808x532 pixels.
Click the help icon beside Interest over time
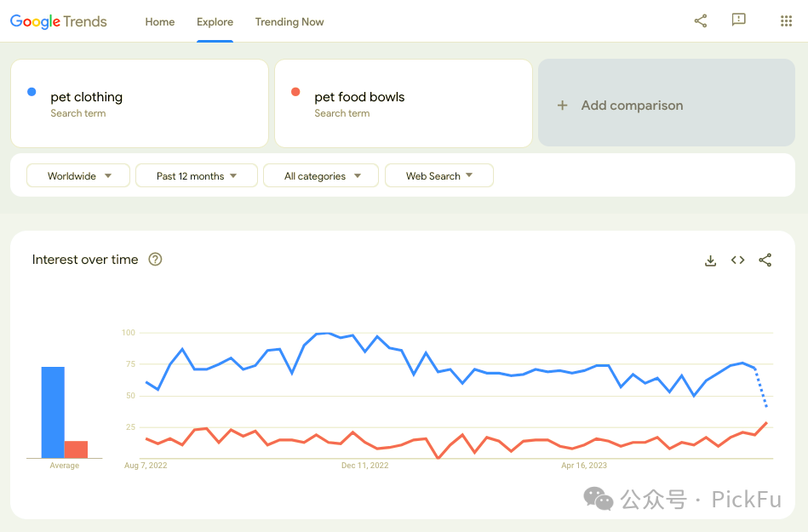[155, 260]
